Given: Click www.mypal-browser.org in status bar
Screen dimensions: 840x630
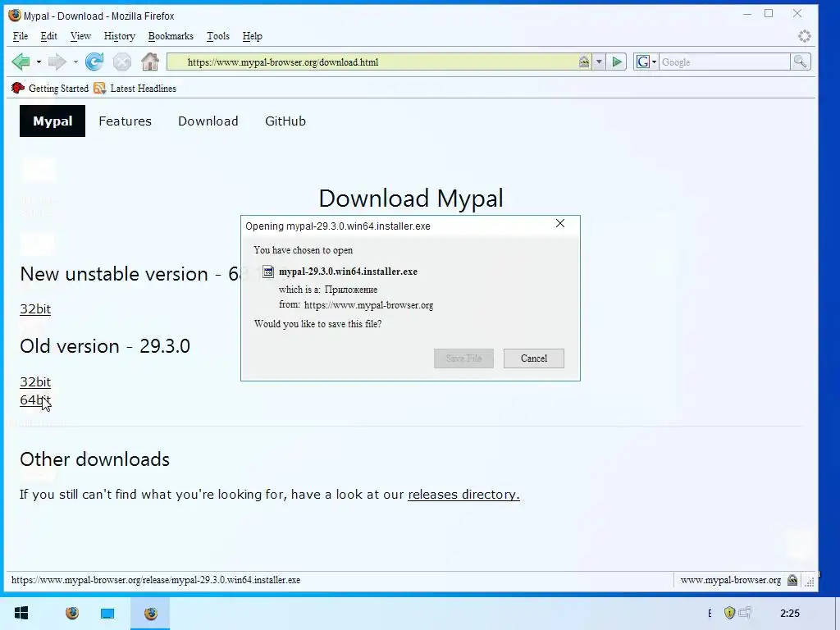Looking at the screenshot, I should coord(731,580).
